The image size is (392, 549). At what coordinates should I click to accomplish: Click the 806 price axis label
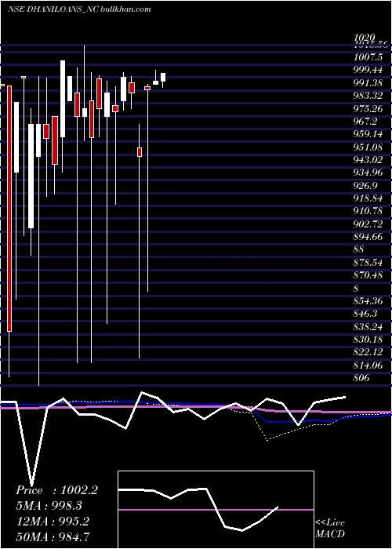(361, 378)
